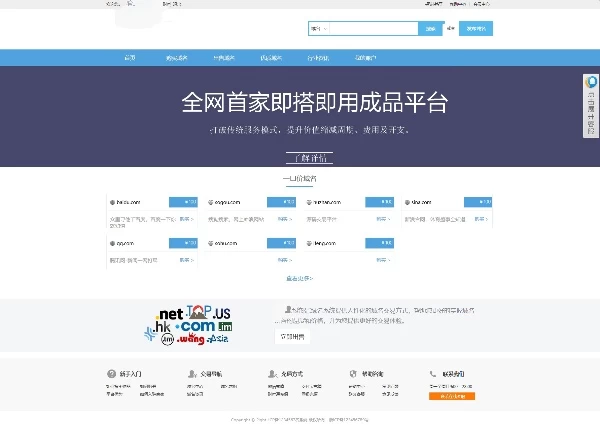Click the 新手入门 footer heading
The width and height of the screenshot is (600, 426).
pyautogui.click(x=130, y=374)
